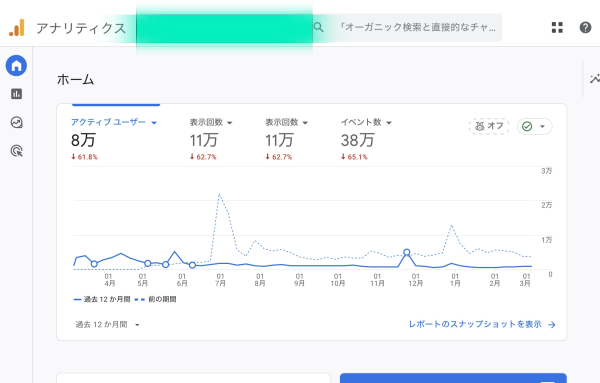Click the Insights sparkline icon at right edge
This screenshot has width=600, height=383.
tap(595, 79)
